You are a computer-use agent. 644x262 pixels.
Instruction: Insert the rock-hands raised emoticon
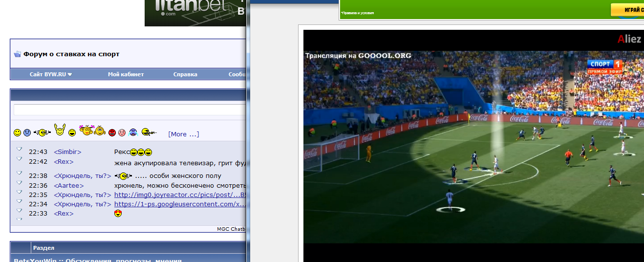point(60,130)
